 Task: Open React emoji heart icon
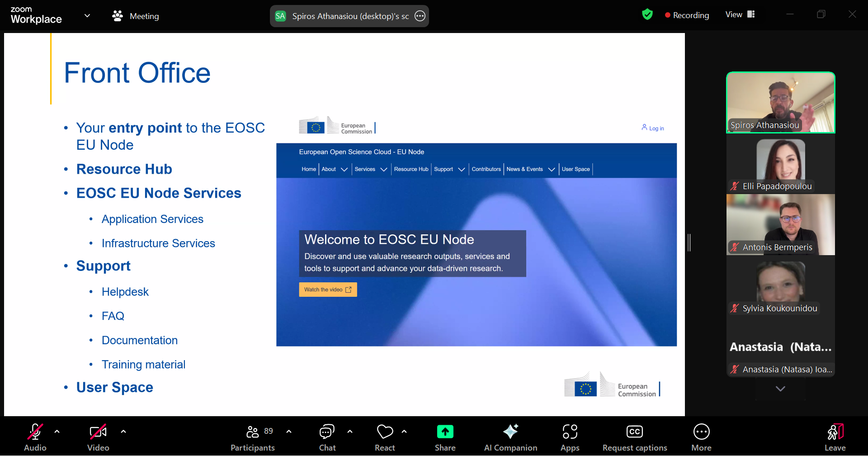pyautogui.click(x=385, y=432)
